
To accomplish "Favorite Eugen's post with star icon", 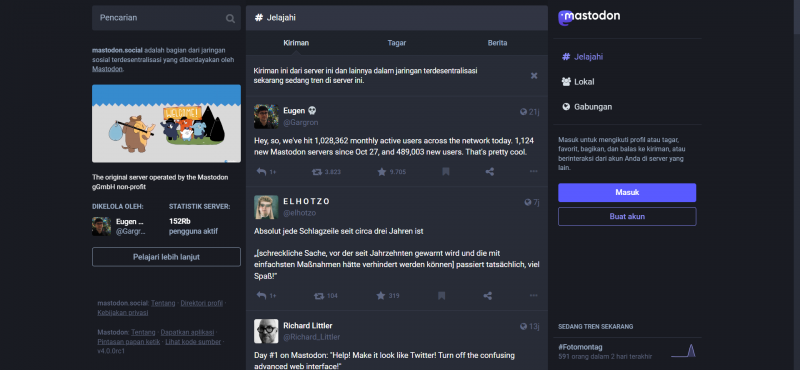I will tap(382, 172).
